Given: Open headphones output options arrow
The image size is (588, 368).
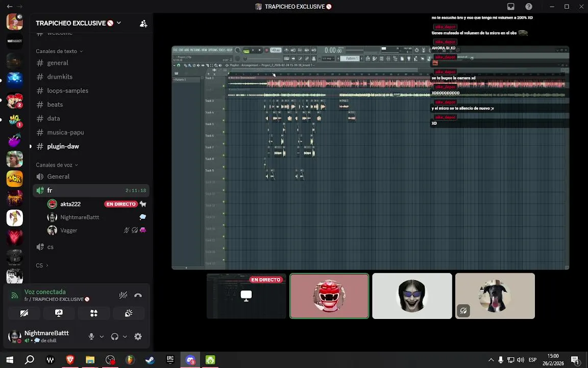Looking at the screenshot, I should click(125, 337).
